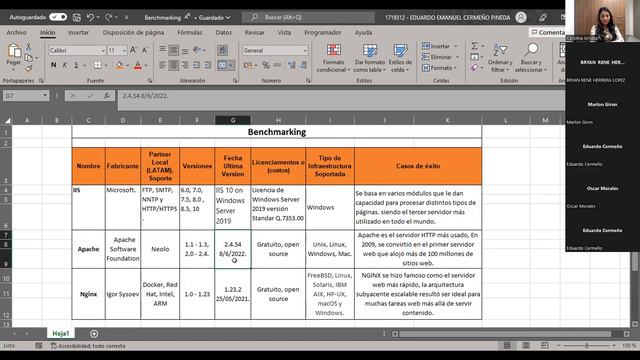Screen dimensions: 640x360
Task: Open the borders dropdown arrow
Action: 106,65
